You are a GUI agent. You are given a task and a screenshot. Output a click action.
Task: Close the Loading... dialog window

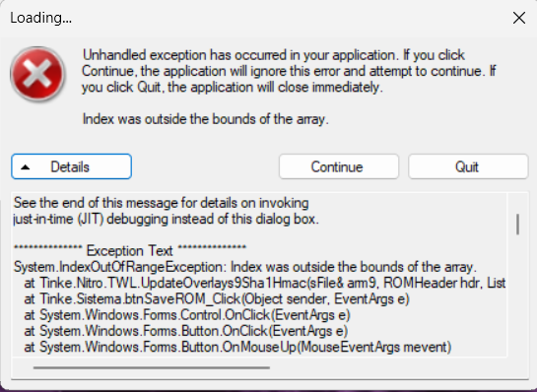[x=519, y=18]
